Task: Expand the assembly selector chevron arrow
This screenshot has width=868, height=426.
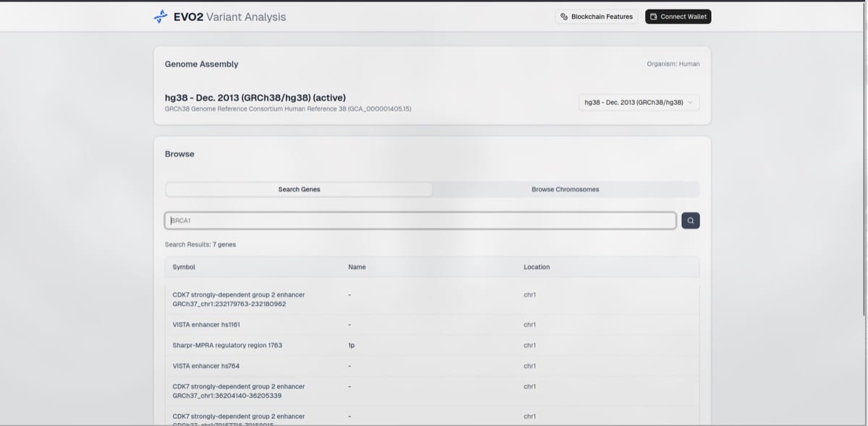Action: click(690, 103)
